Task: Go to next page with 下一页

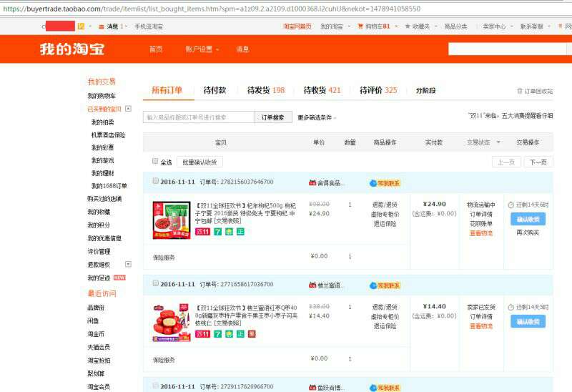Action: tap(538, 162)
